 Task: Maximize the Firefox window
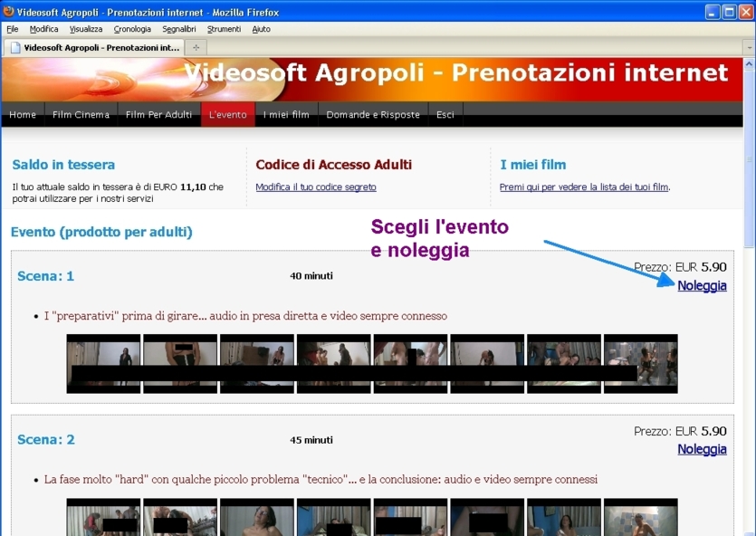click(x=729, y=12)
